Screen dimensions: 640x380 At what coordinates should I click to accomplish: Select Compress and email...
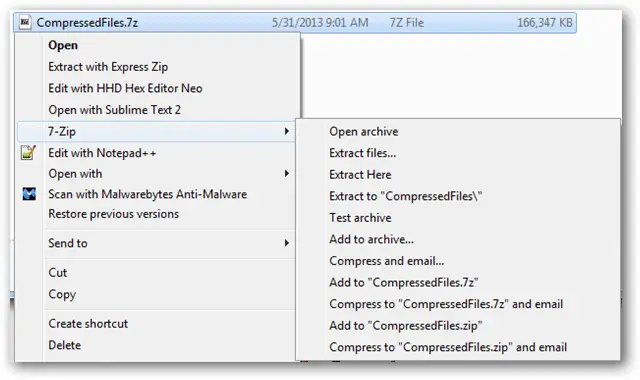coord(387,261)
